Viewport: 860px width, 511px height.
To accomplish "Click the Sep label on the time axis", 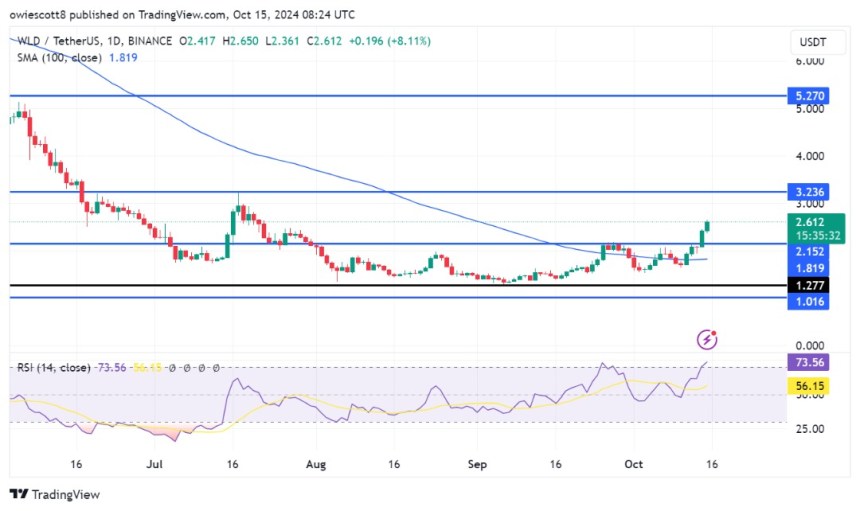I will coord(476,464).
